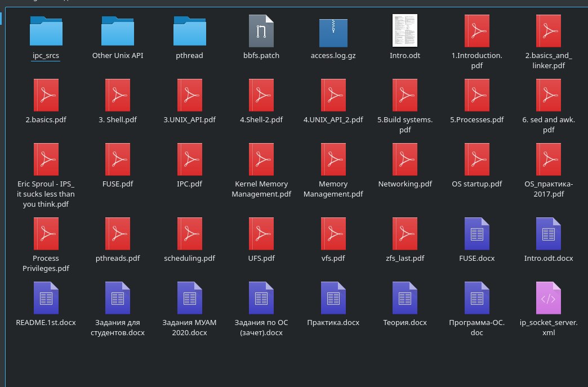Click the pthread folder name
Viewport: 588px width, 387px height.
point(189,56)
